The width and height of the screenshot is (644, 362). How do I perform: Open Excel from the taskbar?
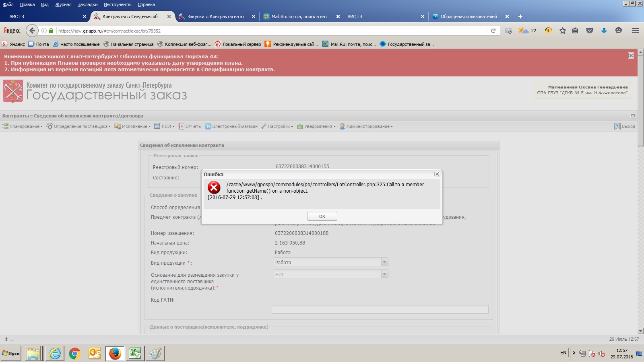click(135, 354)
